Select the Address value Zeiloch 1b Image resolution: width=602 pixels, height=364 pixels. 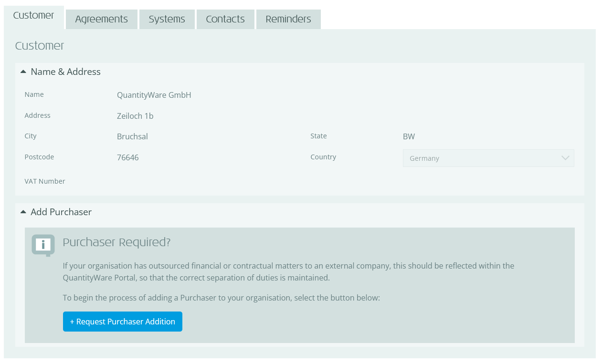(135, 116)
